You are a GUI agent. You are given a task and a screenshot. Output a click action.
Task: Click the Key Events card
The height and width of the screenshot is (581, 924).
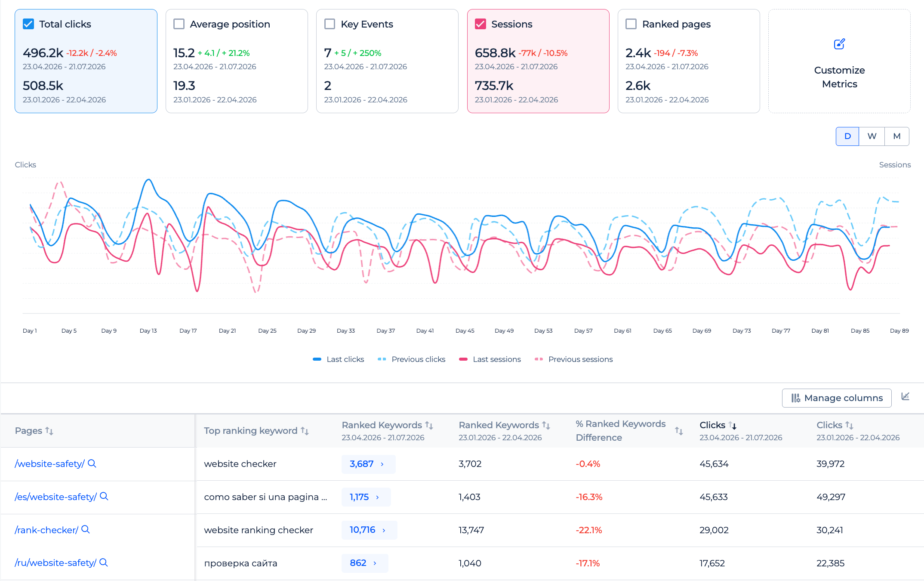[387, 61]
